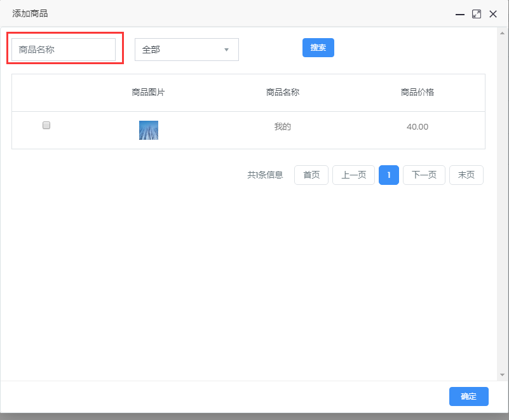Confirm selection with 确定 button
The height and width of the screenshot is (420, 509).
coord(469,396)
